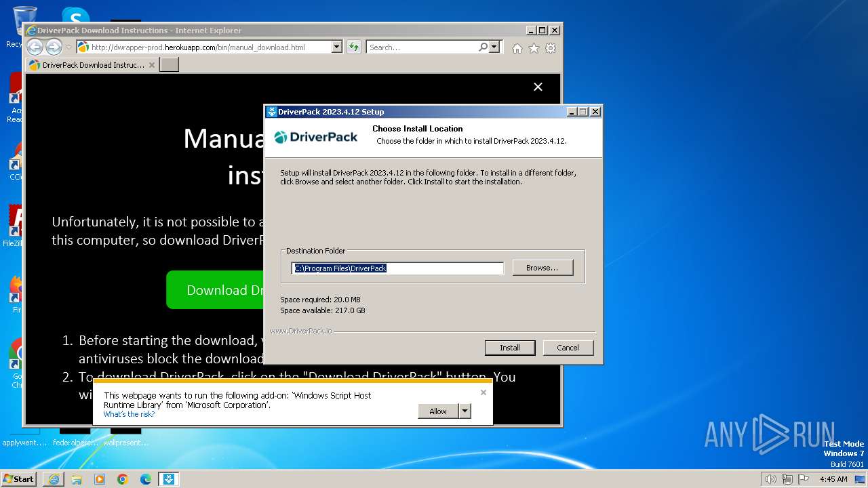
Task: Click the 'Space available: 217.0 GB' text
Action: (323, 310)
